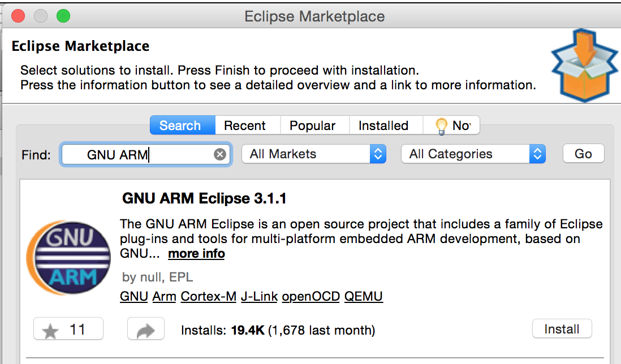Click the GNU tag link

pyautogui.click(x=134, y=296)
